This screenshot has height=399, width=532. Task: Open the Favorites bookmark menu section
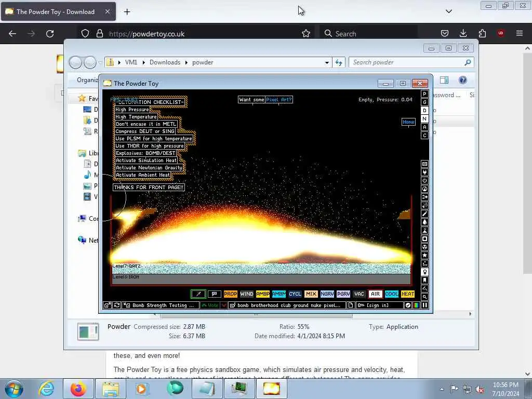(x=424, y=280)
